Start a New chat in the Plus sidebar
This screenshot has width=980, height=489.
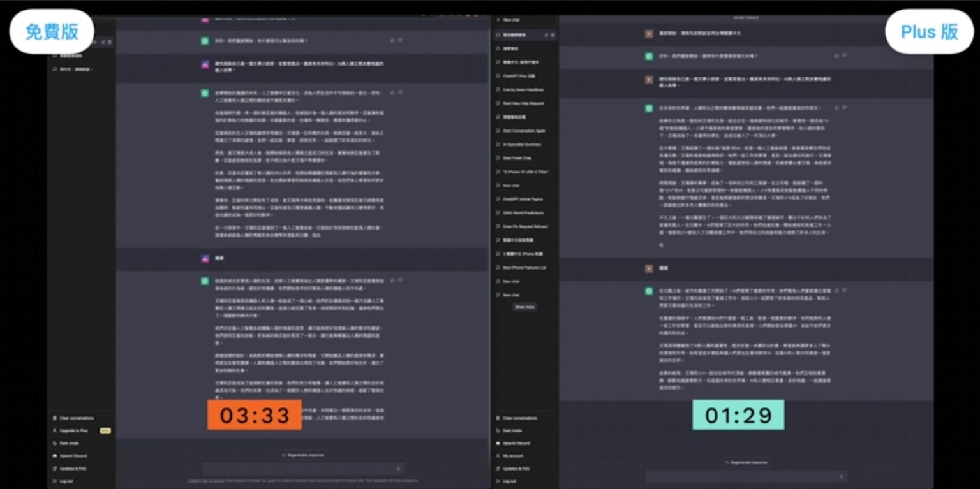coord(511,20)
